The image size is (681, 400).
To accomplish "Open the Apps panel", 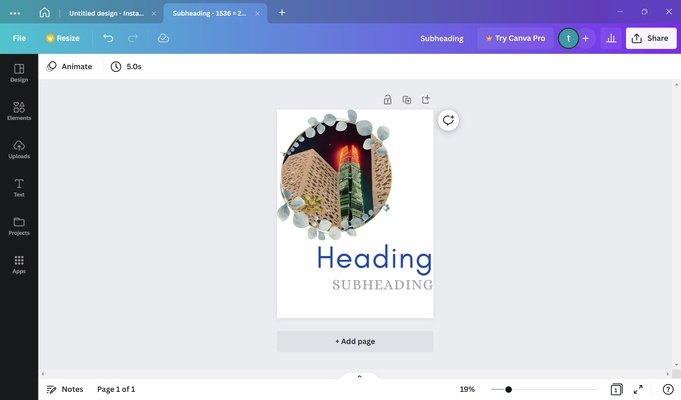I will [19, 264].
